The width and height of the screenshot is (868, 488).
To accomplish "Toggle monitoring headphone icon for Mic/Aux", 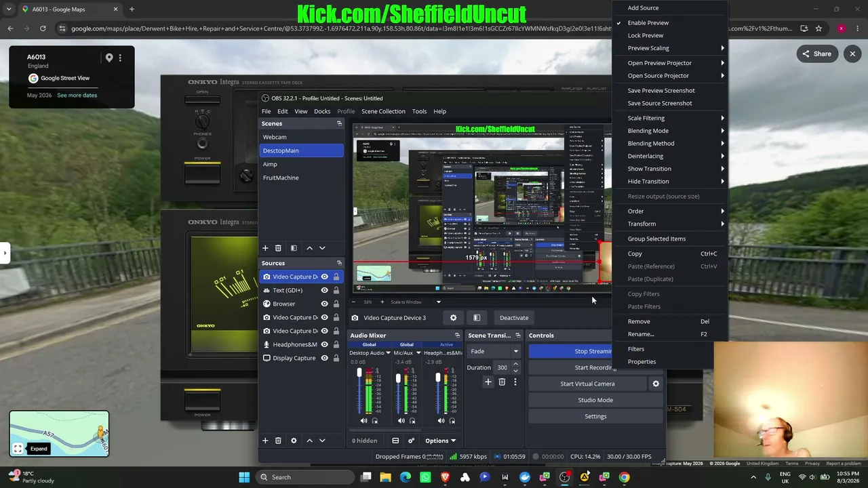I will click(x=412, y=421).
